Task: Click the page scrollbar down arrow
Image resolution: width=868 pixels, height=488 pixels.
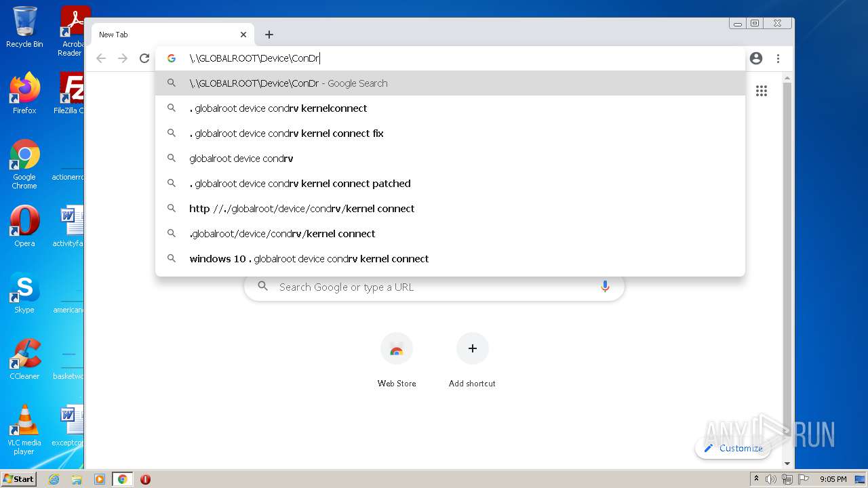Action: (x=787, y=464)
